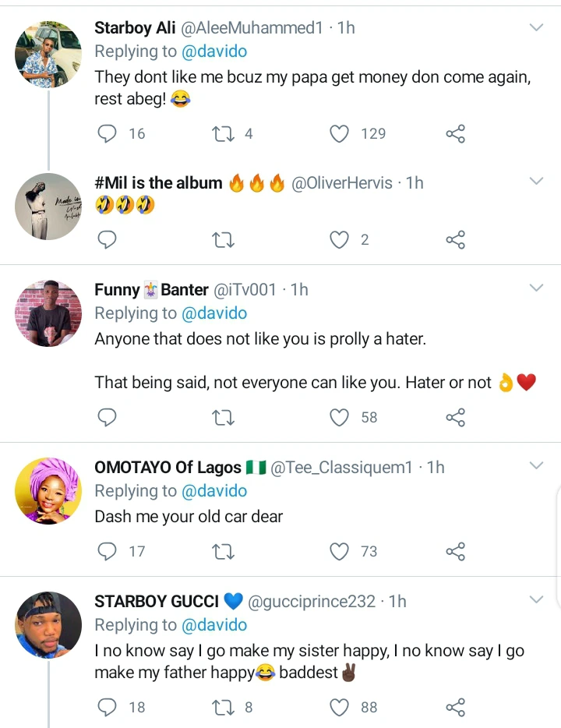This screenshot has width=561, height=728.
Task: Open the options chevron on STARBOY GUCCI's tweet
Action: click(536, 600)
